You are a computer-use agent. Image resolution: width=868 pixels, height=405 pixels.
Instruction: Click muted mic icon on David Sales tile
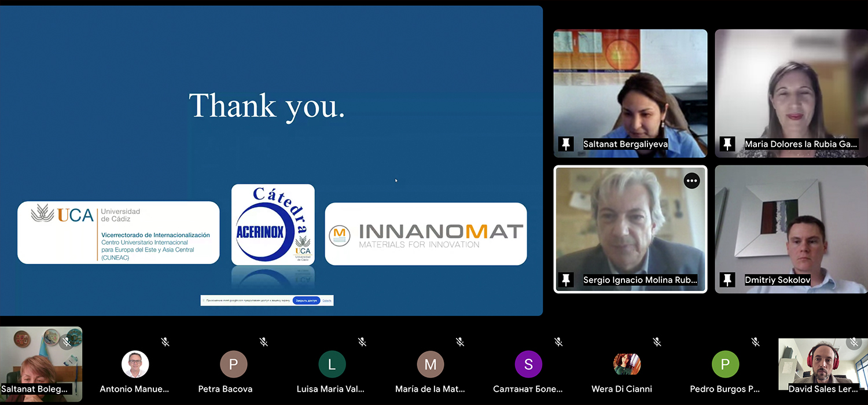854,343
